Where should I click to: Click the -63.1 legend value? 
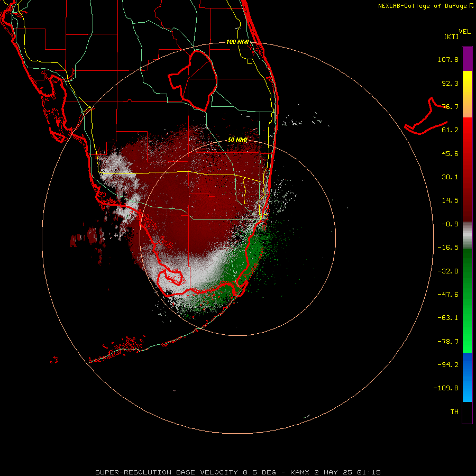coord(448,318)
